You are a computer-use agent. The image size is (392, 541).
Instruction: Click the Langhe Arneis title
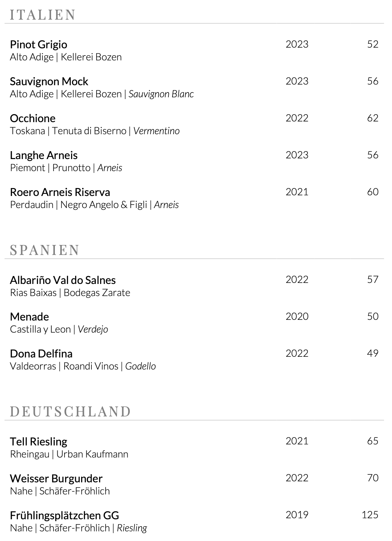point(43,155)
